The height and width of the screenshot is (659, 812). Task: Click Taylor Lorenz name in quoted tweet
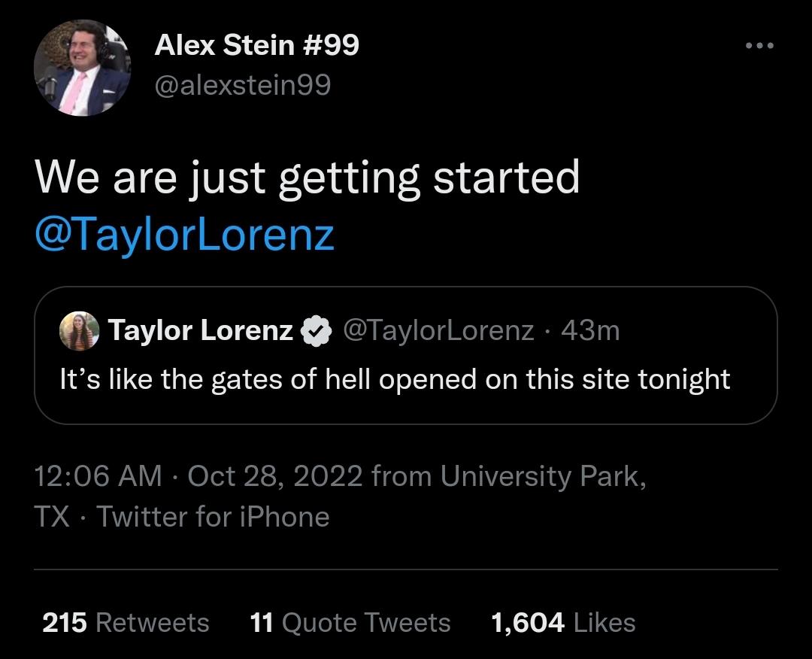[x=201, y=330]
